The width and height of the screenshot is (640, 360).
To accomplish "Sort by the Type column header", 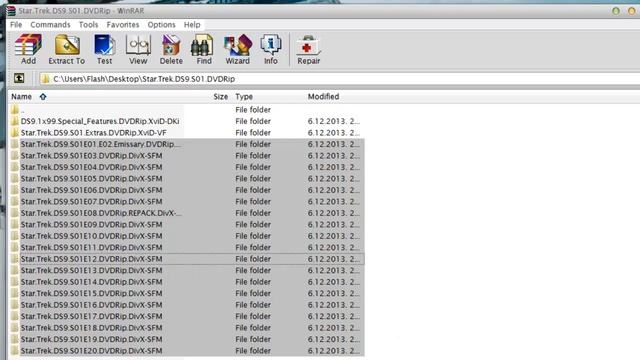I will [x=244, y=97].
